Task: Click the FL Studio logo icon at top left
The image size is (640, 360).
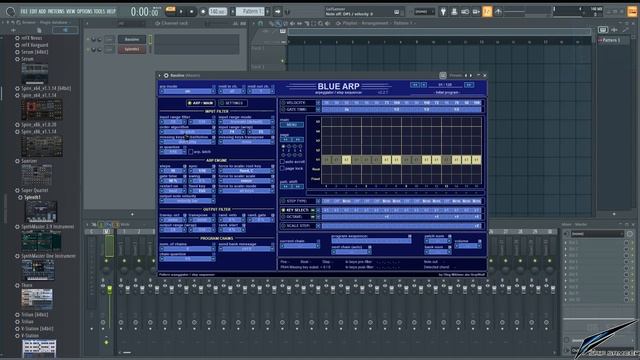Action: click(x=11, y=12)
